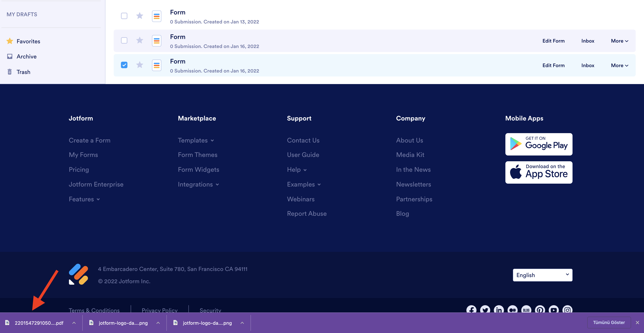Click the Trash bin icon in sidebar
This screenshot has width=644, height=333.
coord(10,72)
